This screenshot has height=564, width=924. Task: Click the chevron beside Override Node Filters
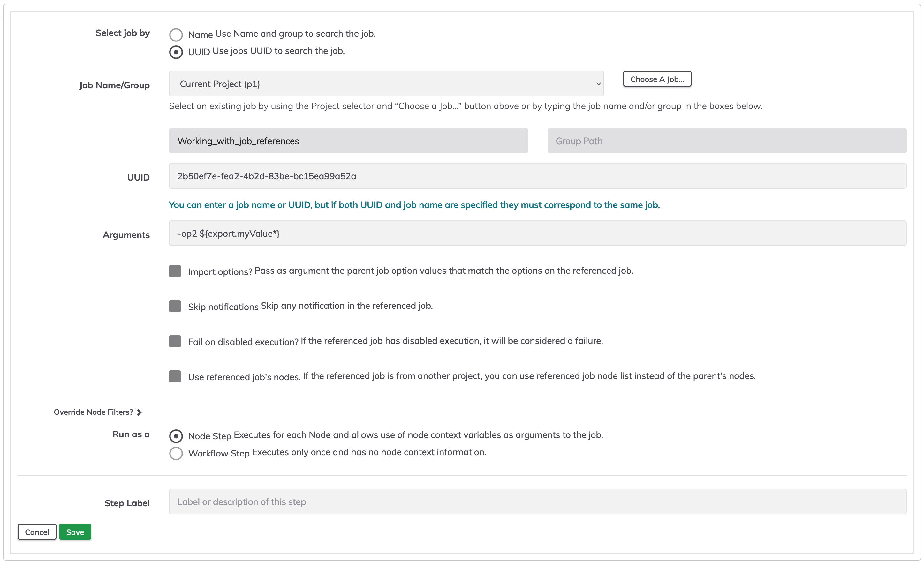[x=139, y=412]
